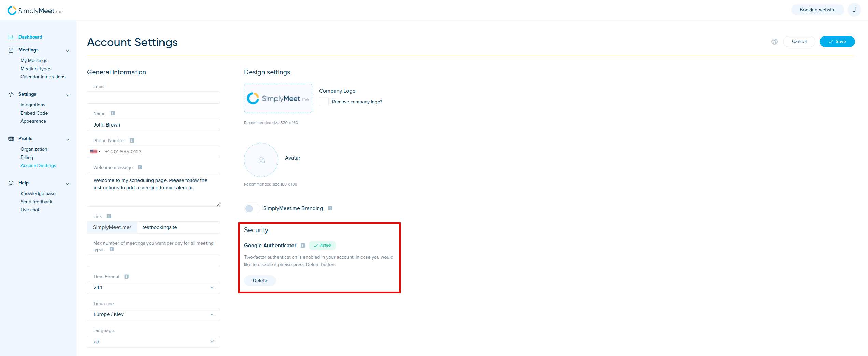Image resolution: width=868 pixels, height=356 pixels.
Task: Check the Remove company logo checkbox
Action: click(324, 102)
